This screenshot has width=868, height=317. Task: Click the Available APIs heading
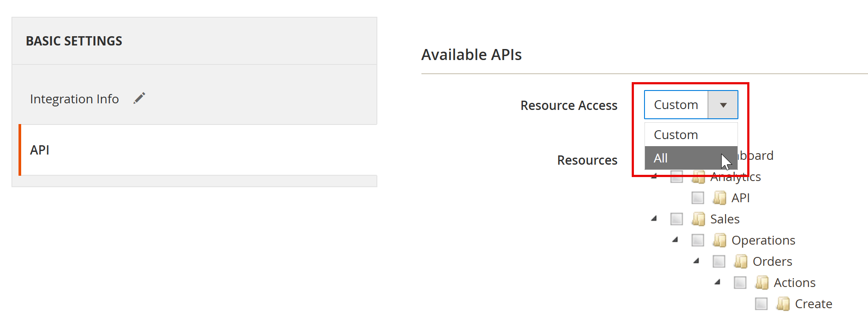pos(471,55)
